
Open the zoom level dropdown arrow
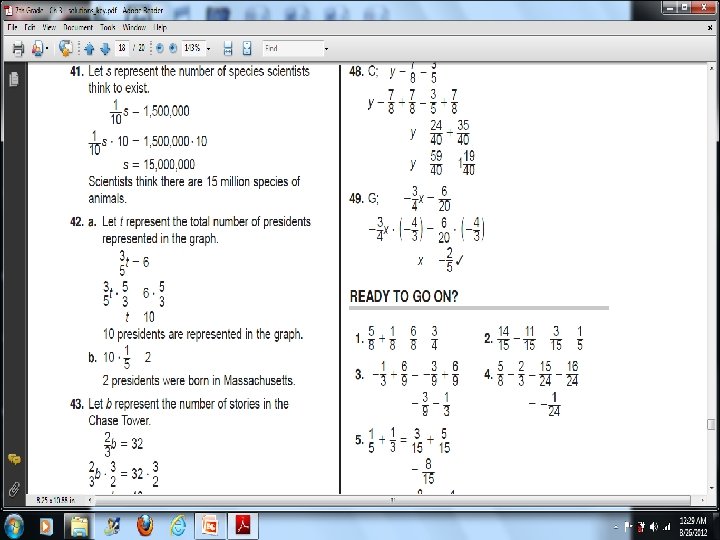coord(208,49)
